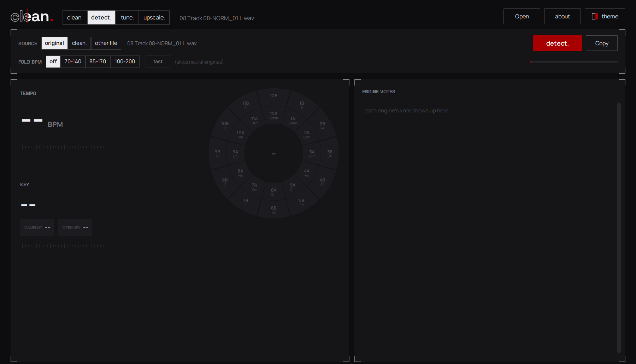This screenshot has width=636, height=364.
Task: Click the engine votes scrollbar
Action: (619, 228)
